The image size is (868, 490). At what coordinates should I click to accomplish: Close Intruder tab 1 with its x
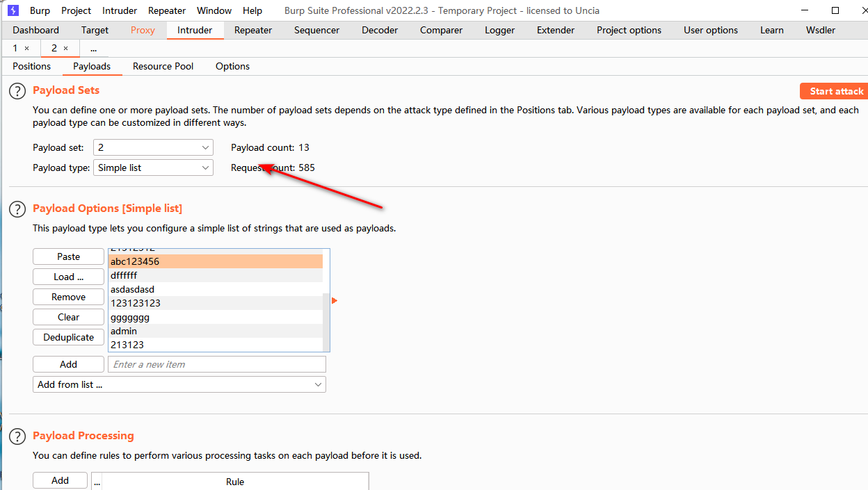click(x=26, y=49)
